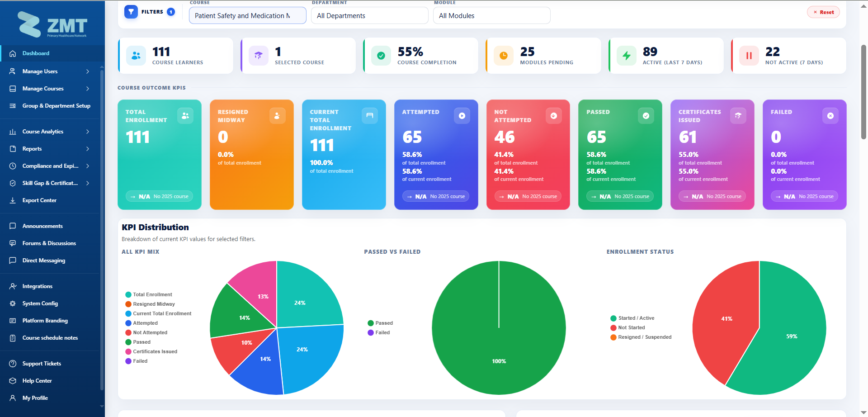The width and height of the screenshot is (868, 417).
Task: Open the All Departments dropdown
Action: tap(370, 15)
